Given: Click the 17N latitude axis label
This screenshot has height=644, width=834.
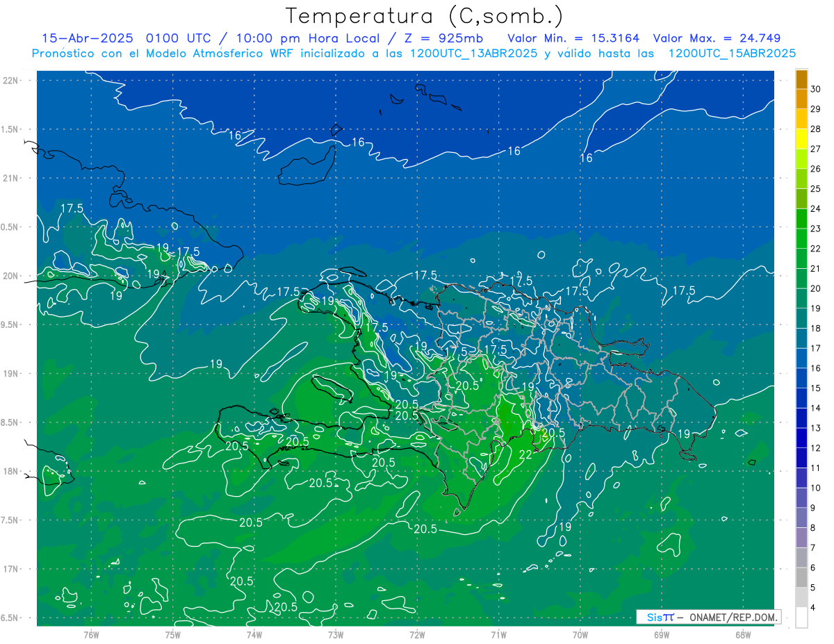Looking at the screenshot, I should coord(10,570).
